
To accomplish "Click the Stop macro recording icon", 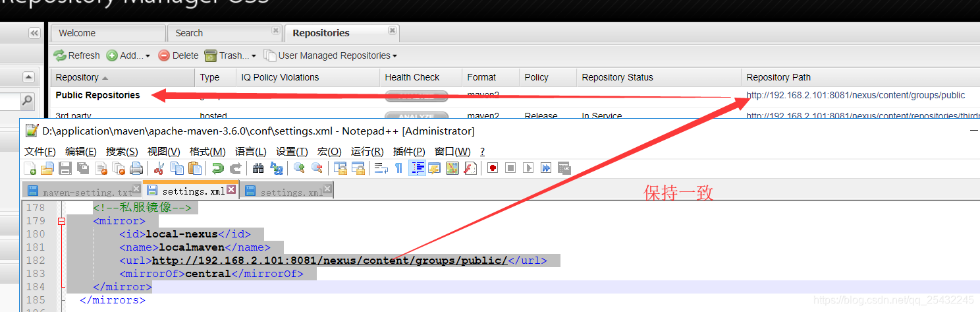I will 510,168.
